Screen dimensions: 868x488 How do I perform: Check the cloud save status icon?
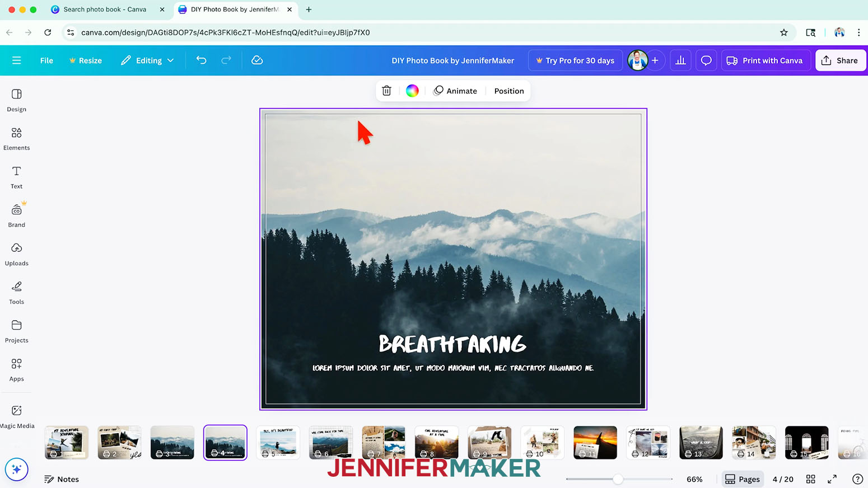257,60
